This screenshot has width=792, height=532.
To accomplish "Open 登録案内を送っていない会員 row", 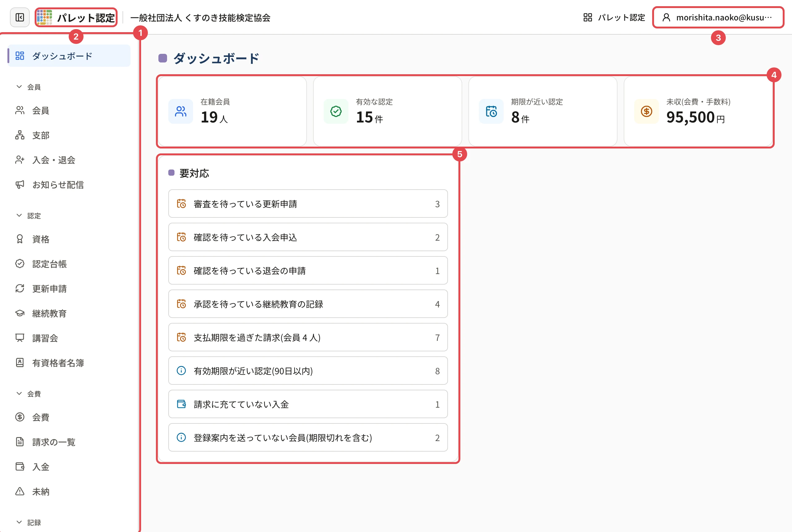I will (x=308, y=437).
